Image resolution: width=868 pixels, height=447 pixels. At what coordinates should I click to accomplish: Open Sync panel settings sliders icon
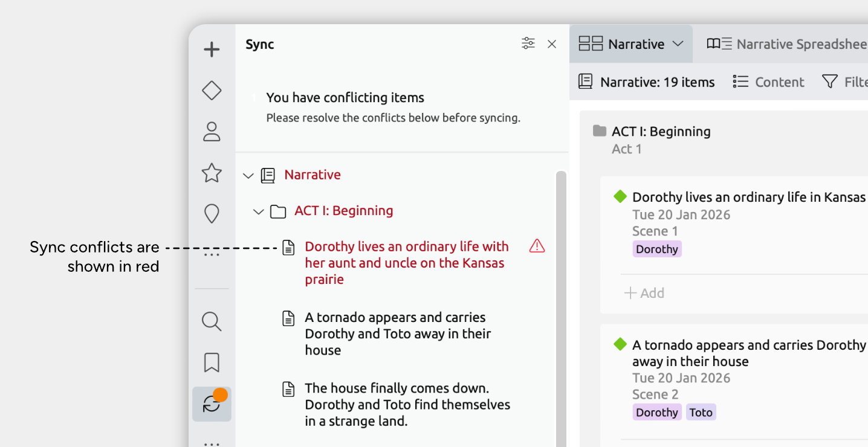point(528,43)
